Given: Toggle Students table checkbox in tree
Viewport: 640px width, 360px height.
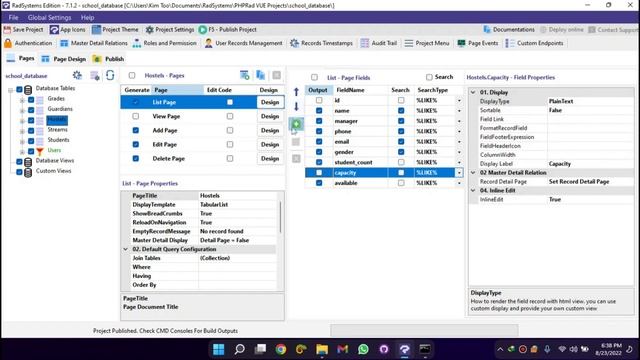Looking at the screenshot, I should pos(31,141).
